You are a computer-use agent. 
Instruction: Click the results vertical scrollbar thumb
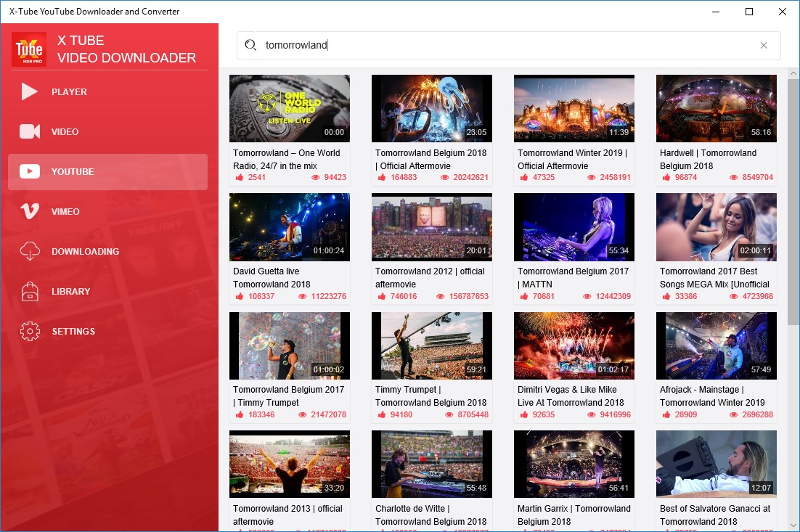point(793,202)
